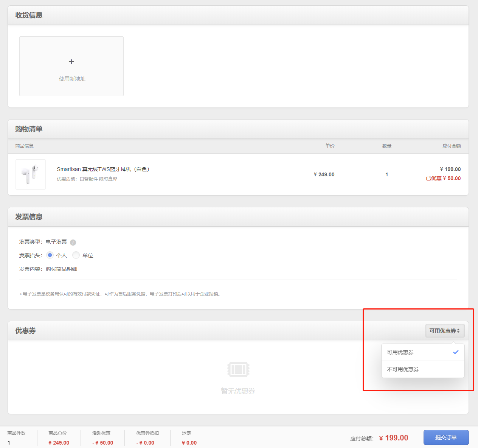The height and width of the screenshot is (448, 478).
Task: Open the Smartisan earbuds product thumbnail
Action: coord(31,174)
